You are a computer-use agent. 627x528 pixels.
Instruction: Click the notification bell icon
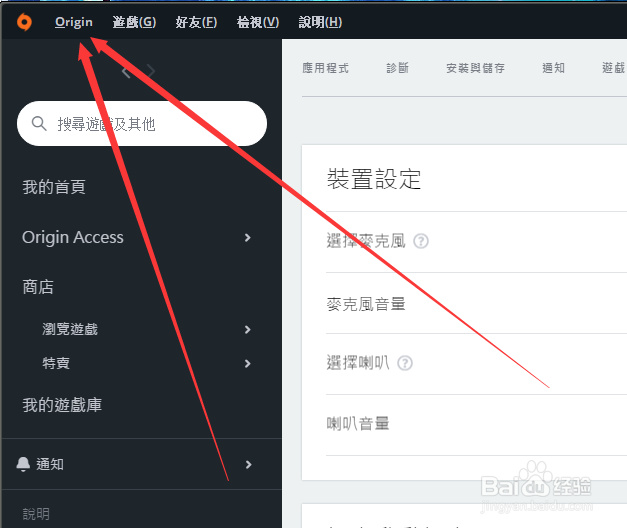(x=23, y=464)
